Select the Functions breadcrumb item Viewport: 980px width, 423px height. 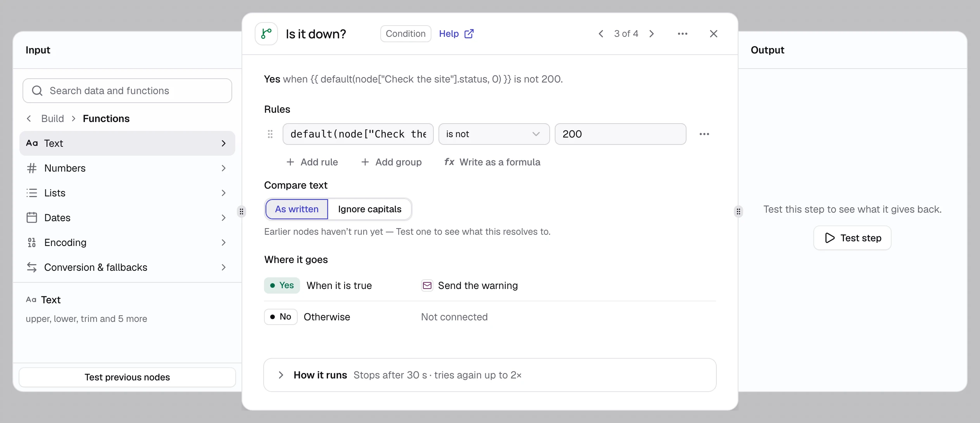106,119
